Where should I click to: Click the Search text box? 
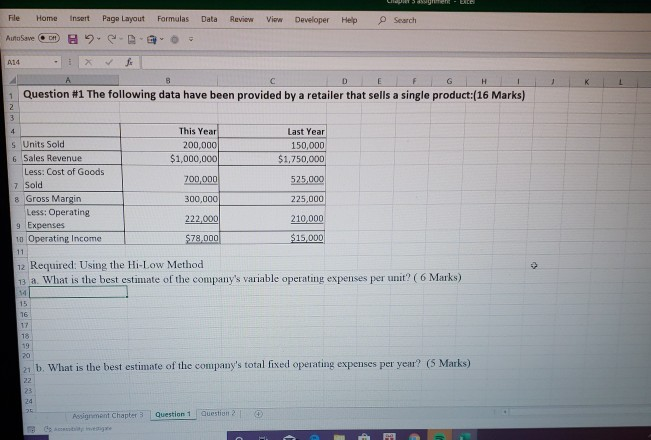click(405, 20)
